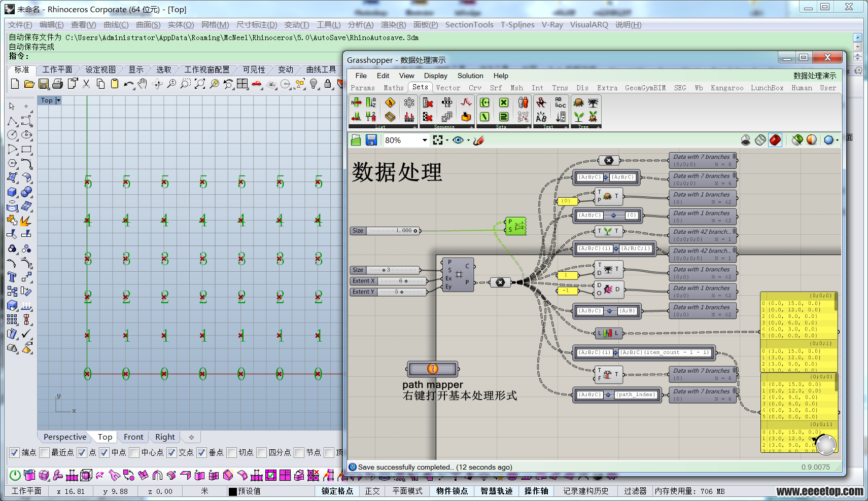Screen dimensions: 868x501
Task: Switch to the Kangaroo component tab
Action: [727, 88]
